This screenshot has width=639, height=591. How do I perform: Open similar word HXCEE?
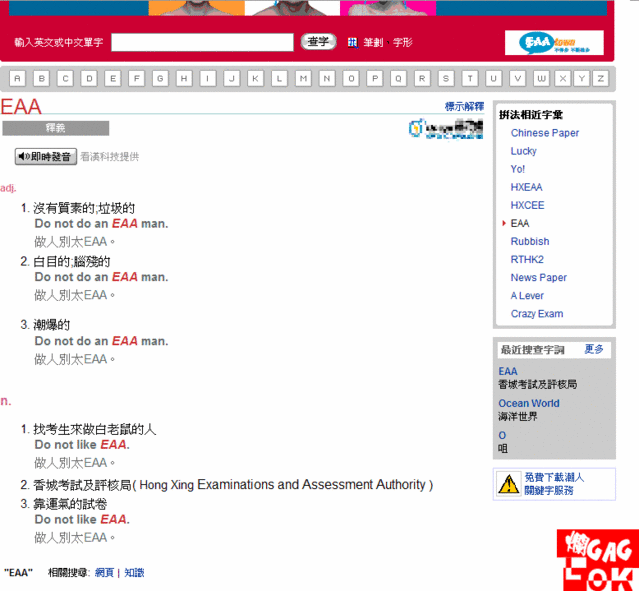(527, 205)
